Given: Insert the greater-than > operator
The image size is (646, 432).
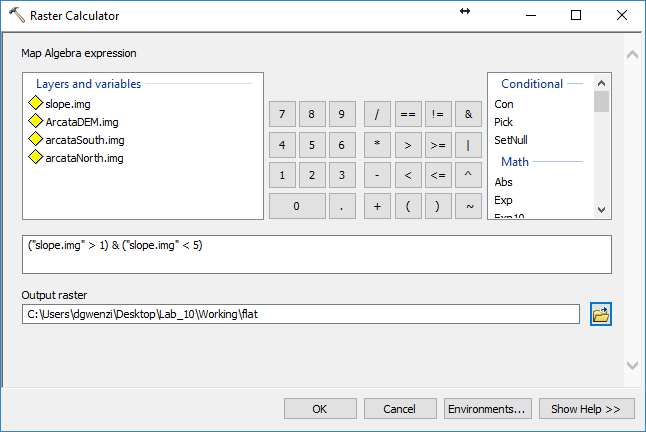Looking at the screenshot, I should [x=408, y=145].
